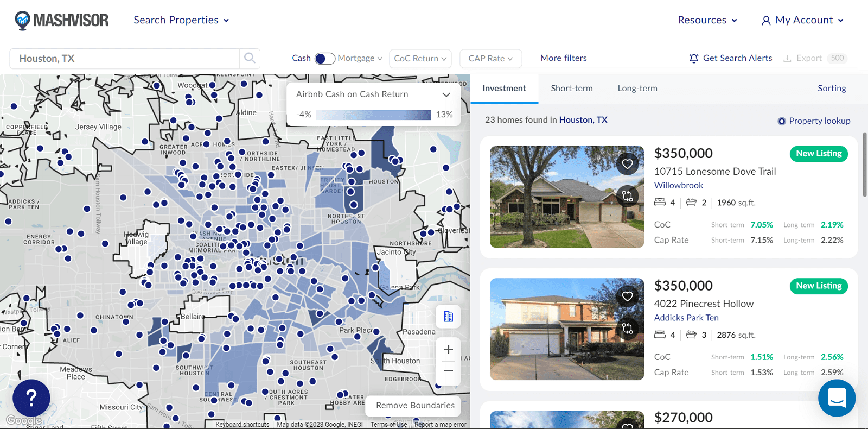Viewport: 868px width, 429px height.
Task: Open the Sorting options
Action: tap(832, 88)
